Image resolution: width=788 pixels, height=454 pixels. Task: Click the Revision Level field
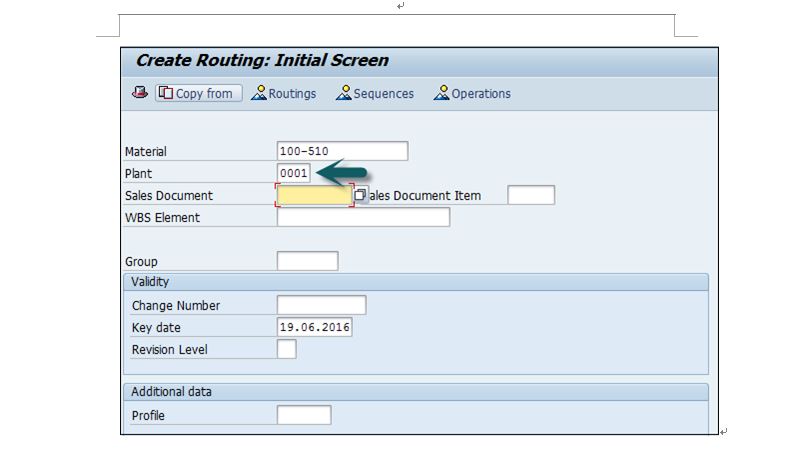tap(286, 349)
